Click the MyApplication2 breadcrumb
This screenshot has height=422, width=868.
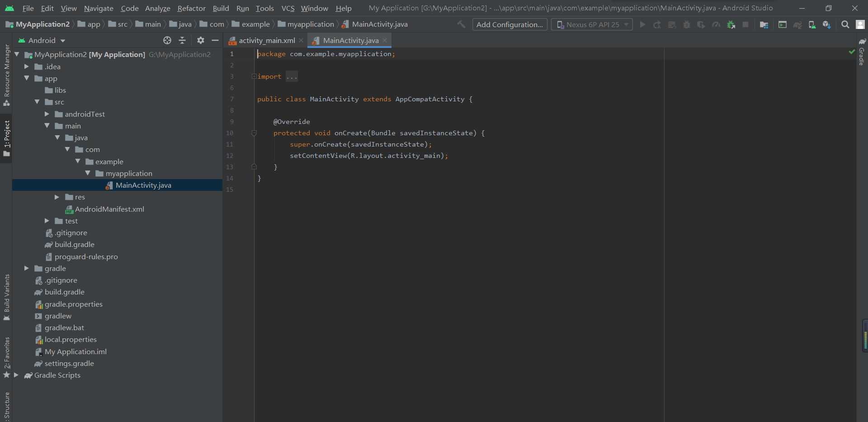[38, 24]
